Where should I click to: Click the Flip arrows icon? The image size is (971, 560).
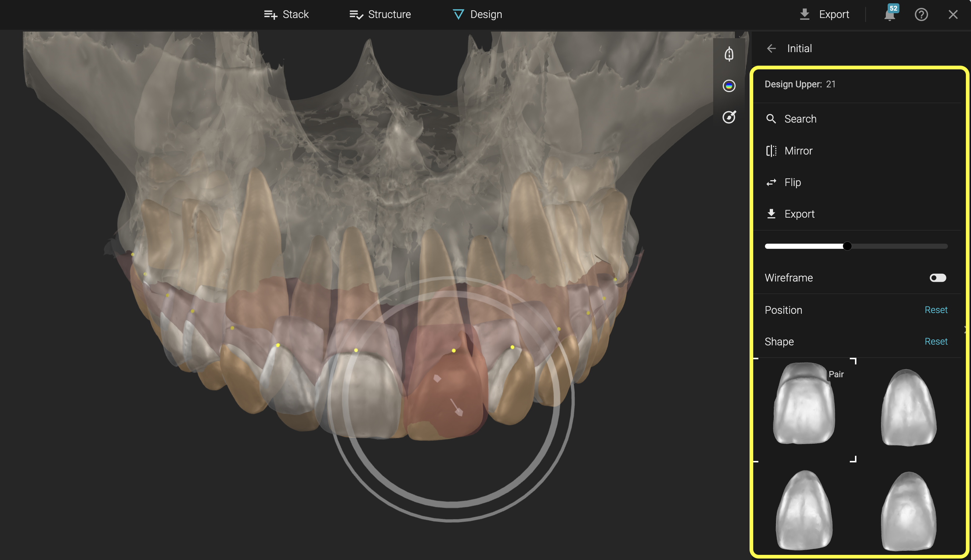(x=771, y=182)
